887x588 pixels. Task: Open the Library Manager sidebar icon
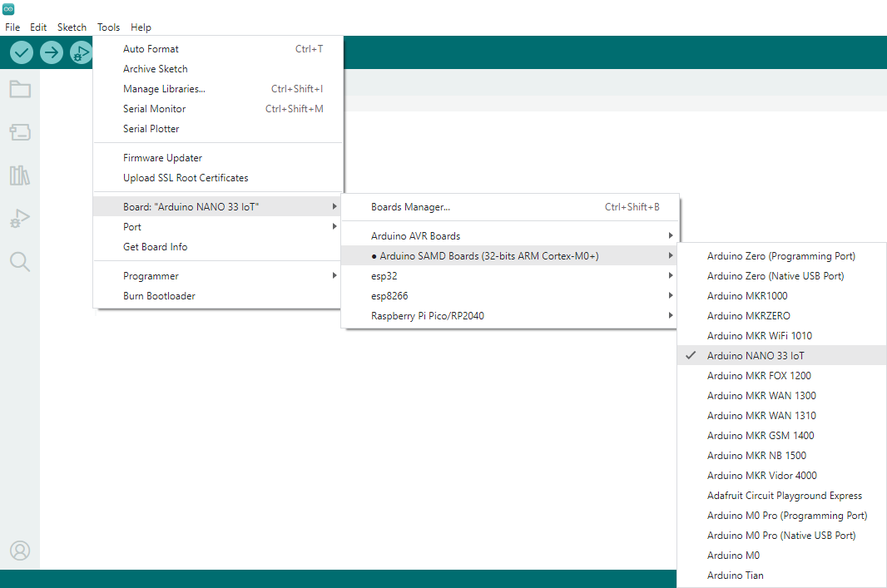point(20,175)
